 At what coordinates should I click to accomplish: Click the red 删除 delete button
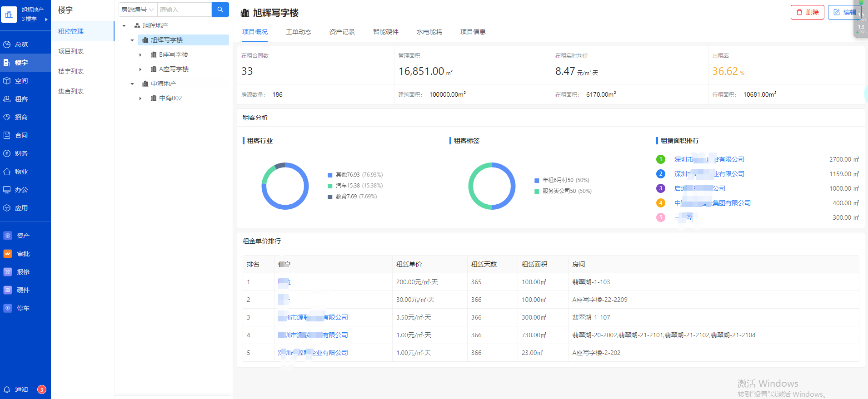(807, 12)
